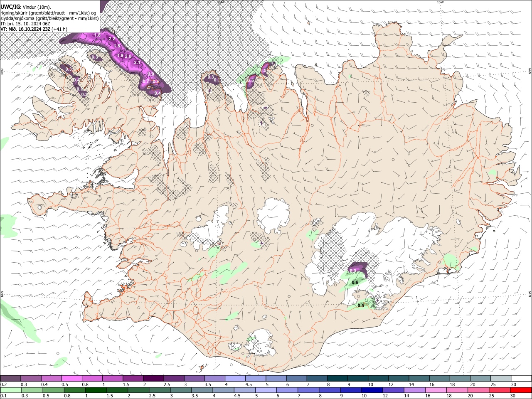The width and height of the screenshot is (532, 399).
Task: Pick the darkest purple 2 swatch, upper scale
Action: 153,378
